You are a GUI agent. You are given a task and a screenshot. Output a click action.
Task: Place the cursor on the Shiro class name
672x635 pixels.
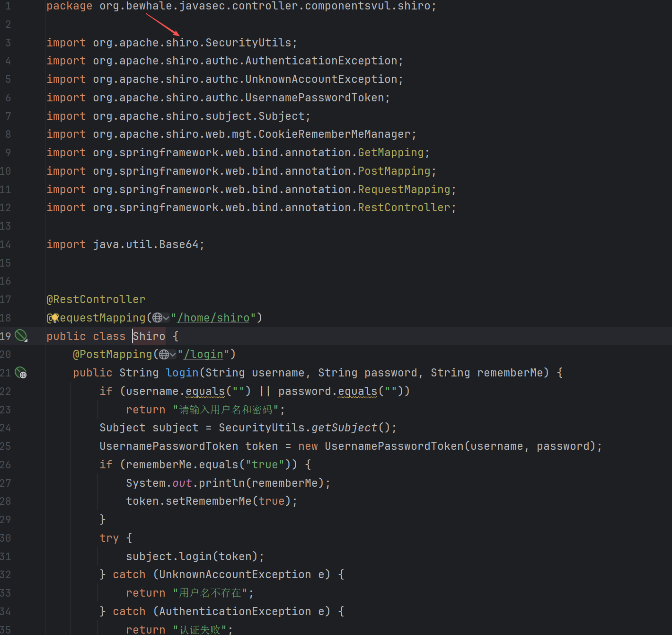pos(149,336)
